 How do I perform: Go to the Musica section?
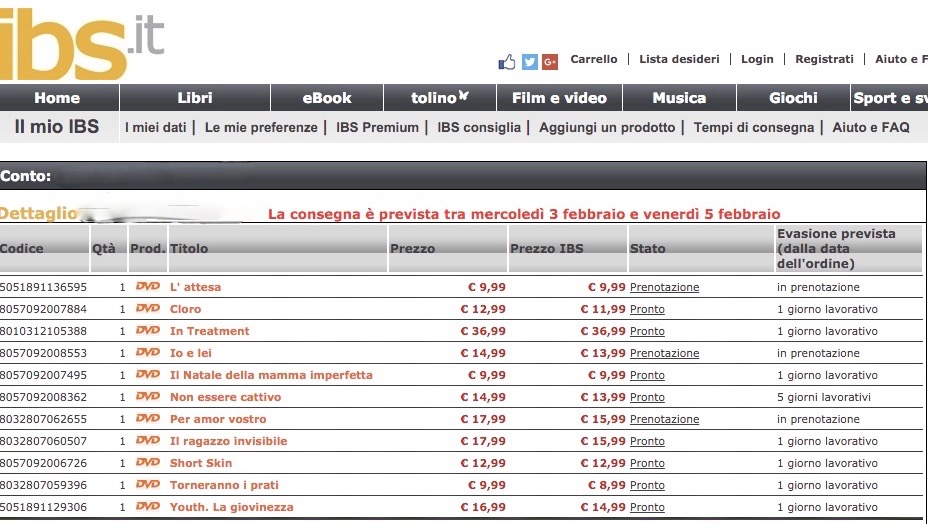click(679, 98)
